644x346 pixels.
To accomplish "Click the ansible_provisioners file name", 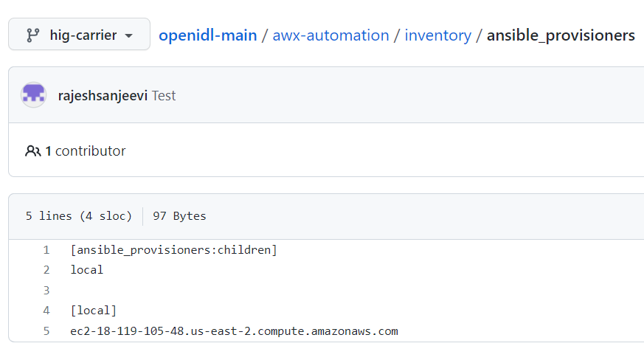I will [x=561, y=35].
